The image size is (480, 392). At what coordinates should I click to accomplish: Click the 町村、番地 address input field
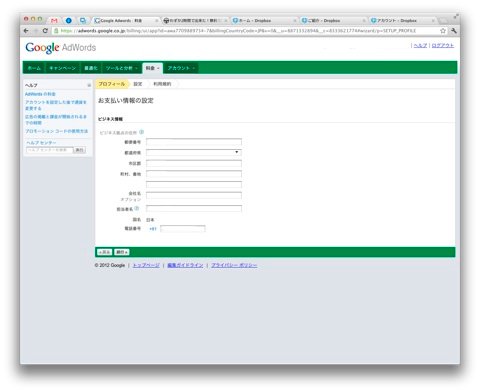point(194,174)
